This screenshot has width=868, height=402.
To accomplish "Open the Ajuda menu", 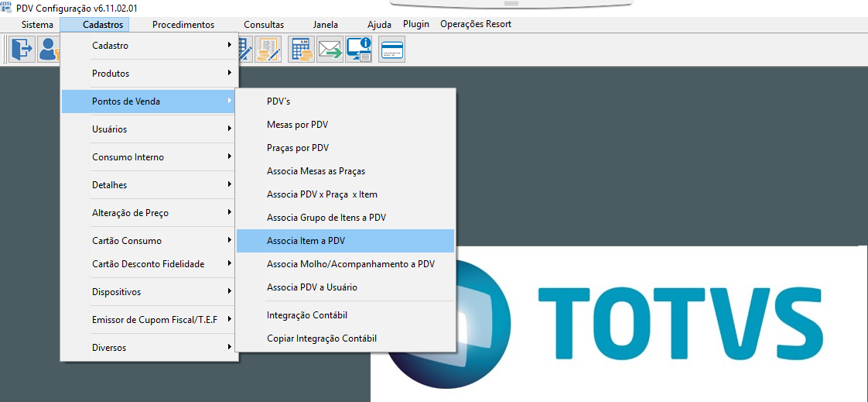I will 379,24.
